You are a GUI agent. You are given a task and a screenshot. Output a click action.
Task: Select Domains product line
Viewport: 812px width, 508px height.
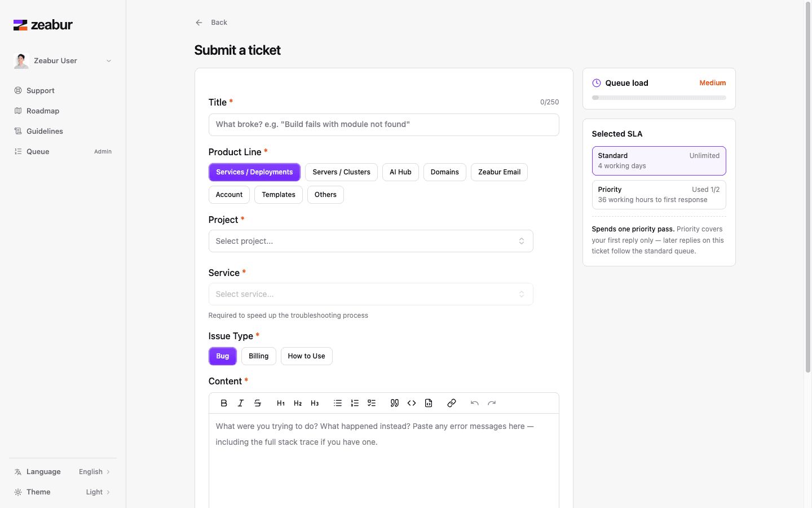[445, 172]
